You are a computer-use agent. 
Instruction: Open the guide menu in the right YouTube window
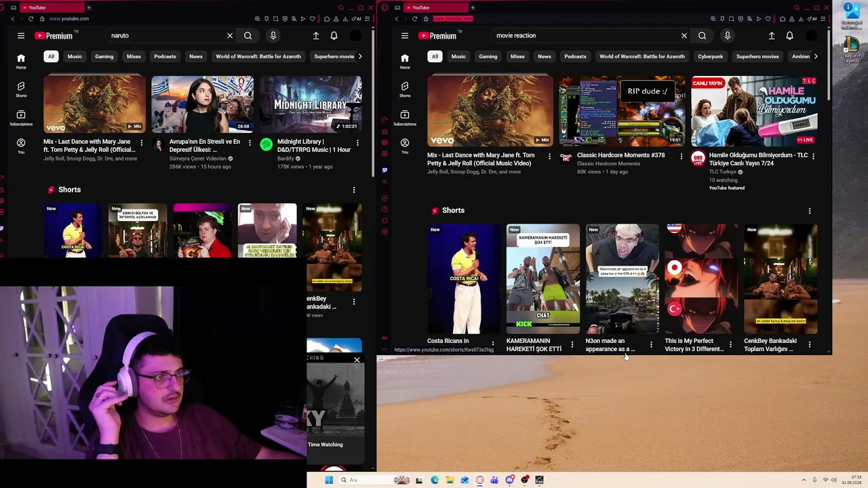pos(405,36)
